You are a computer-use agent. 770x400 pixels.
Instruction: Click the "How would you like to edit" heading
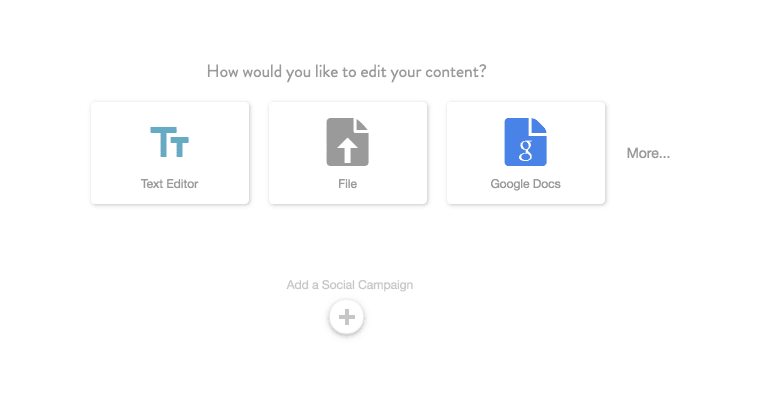pos(353,71)
